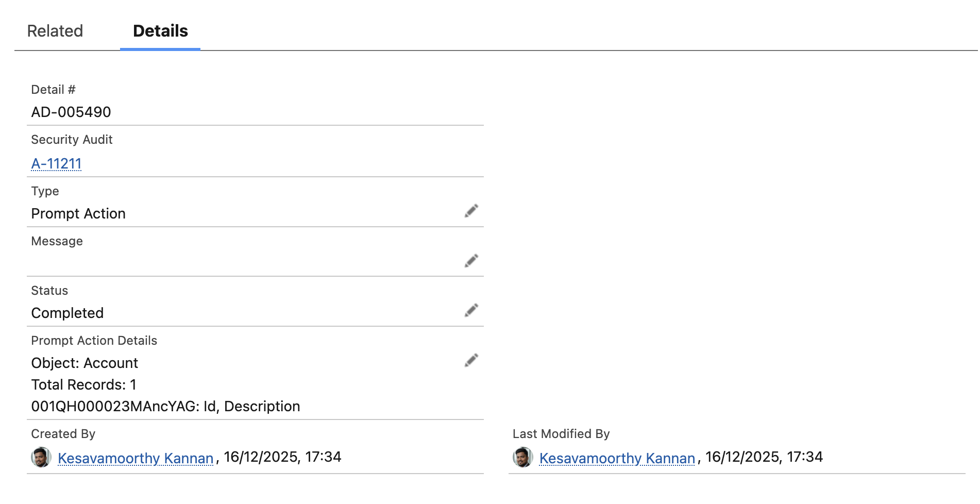Edit the Status field via pencil icon

tap(471, 310)
